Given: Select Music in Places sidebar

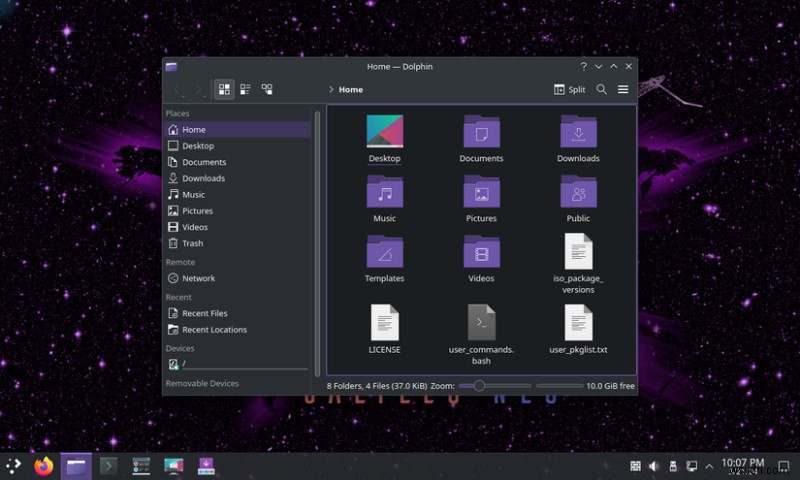Looking at the screenshot, I should click(238, 195).
